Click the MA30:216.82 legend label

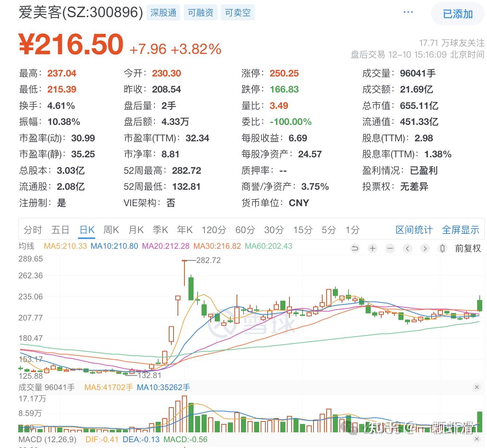click(x=217, y=246)
